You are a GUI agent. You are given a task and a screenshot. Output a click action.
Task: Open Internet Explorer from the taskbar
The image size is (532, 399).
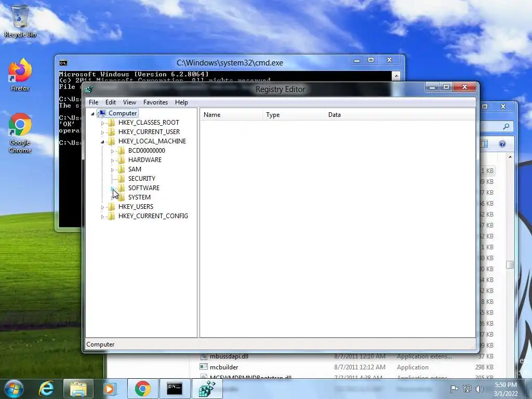pyautogui.click(x=46, y=389)
